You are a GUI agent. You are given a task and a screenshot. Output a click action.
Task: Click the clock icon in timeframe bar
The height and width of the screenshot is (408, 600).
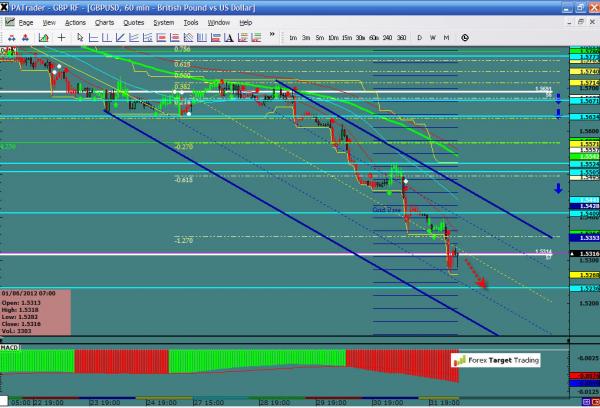(465, 37)
